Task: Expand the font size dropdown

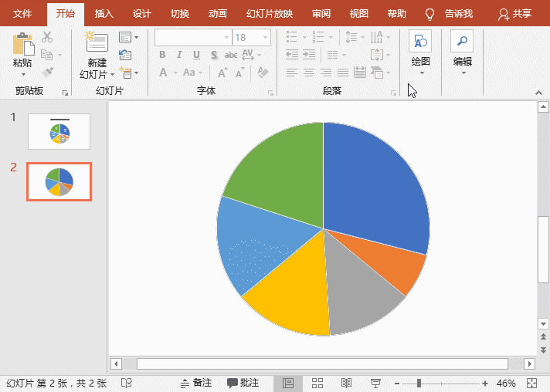Action: pyautogui.click(x=266, y=37)
